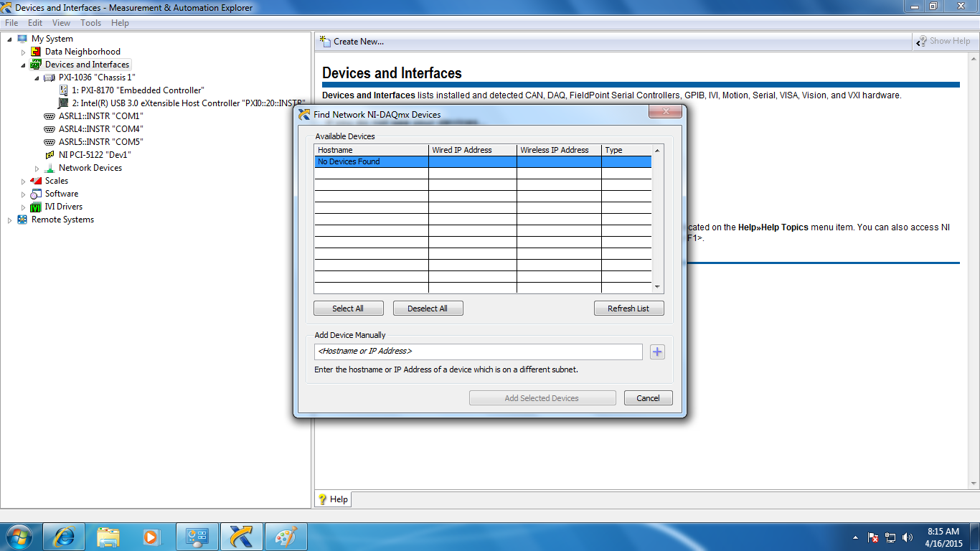Click the Network Devices tree icon

[x=50, y=168]
